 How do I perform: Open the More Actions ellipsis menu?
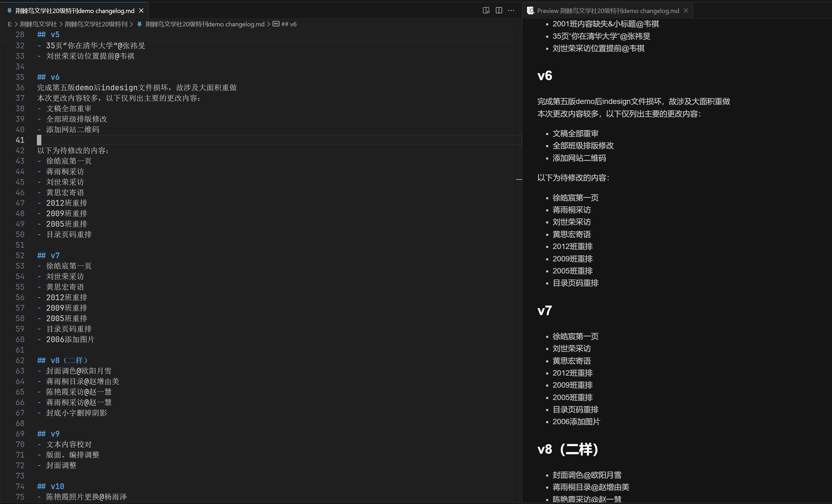[511, 10]
